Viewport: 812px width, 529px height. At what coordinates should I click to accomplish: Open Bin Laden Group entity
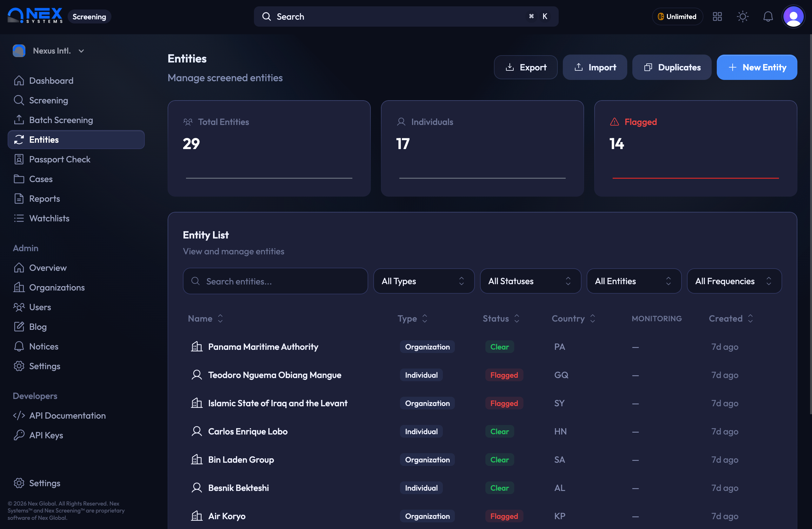point(241,460)
